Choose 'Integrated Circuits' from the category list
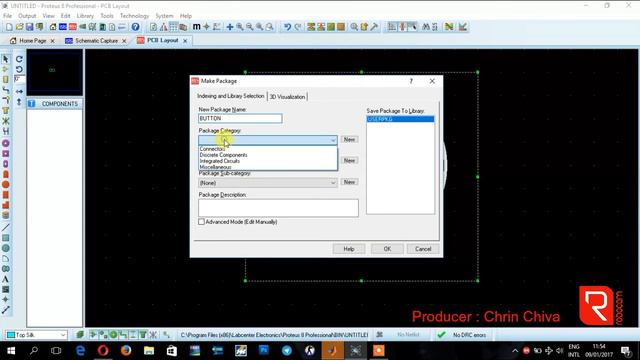This screenshot has width=640, height=360. point(220,161)
